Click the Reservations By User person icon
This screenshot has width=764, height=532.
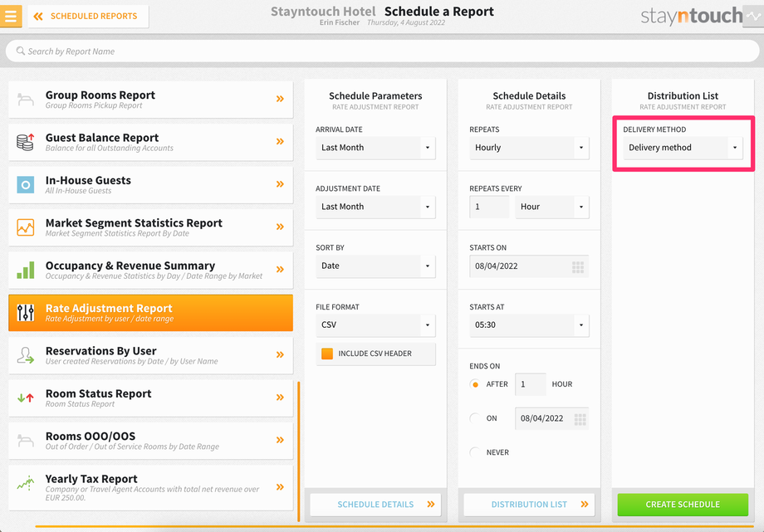click(x=26, y=355)
